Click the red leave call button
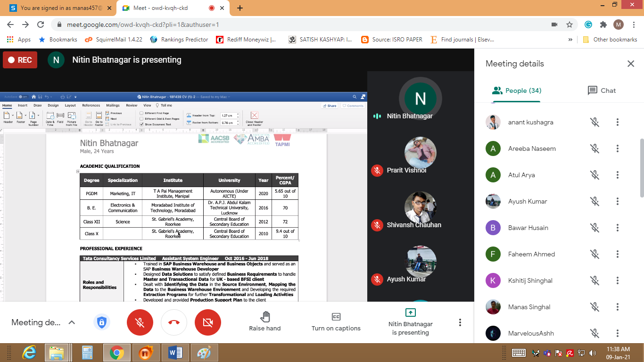Screen dimensions: 644x362 pyautogui.click(x=174, y=322)
